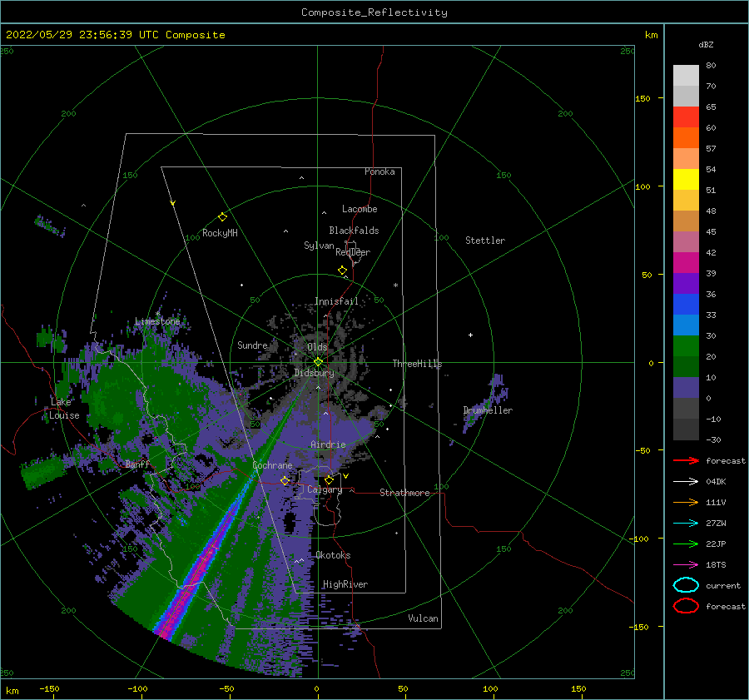The height and width of the screenshot is (700, 749).
Task: Click yellow V marker northeast of Calgary
Action: tap(345, 476)
